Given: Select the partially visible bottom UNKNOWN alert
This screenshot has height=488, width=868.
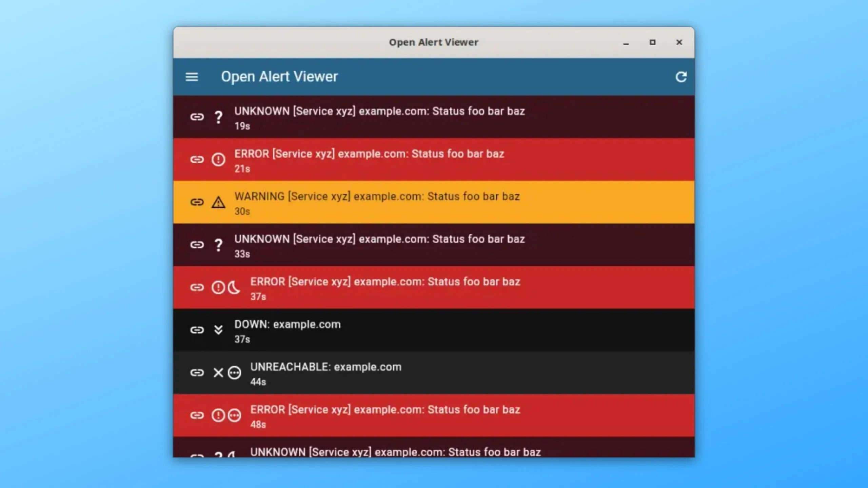Looking at the screenshot, I should coord(395,452).
